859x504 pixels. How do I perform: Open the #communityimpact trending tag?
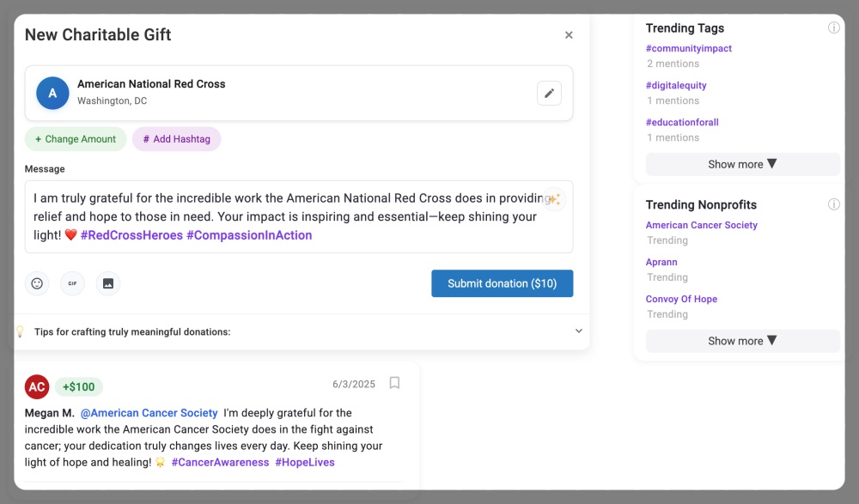pyautogui.click(x=688, y=49)
